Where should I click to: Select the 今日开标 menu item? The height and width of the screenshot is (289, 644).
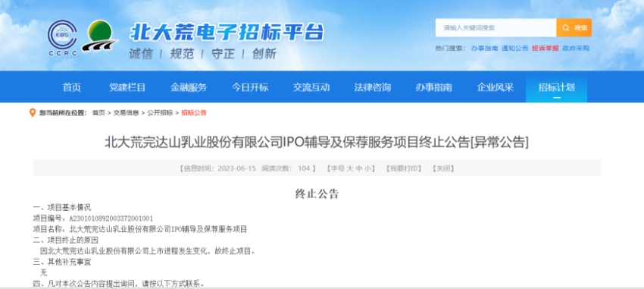pos(250,87)
